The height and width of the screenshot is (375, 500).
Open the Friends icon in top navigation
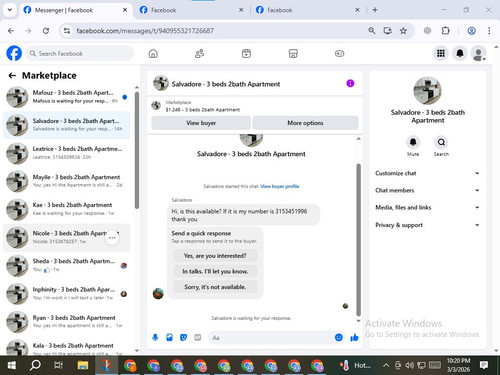click(x=199, y=53)
